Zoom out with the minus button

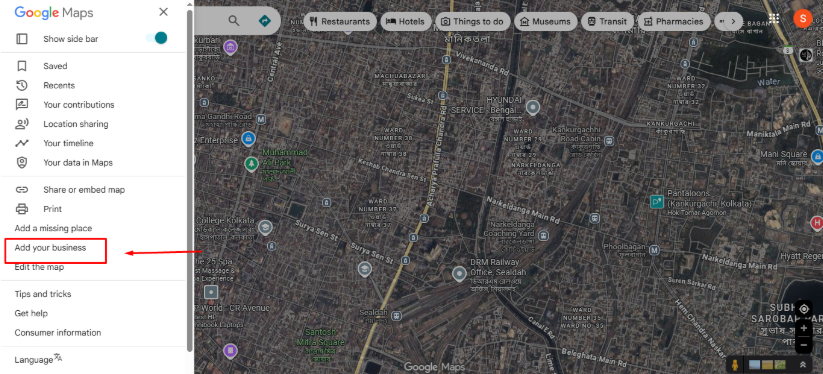[x=804, y=345]
